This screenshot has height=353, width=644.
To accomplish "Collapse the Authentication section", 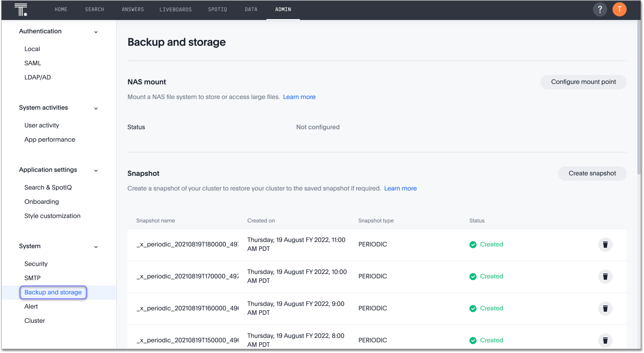I will (95, 32).
